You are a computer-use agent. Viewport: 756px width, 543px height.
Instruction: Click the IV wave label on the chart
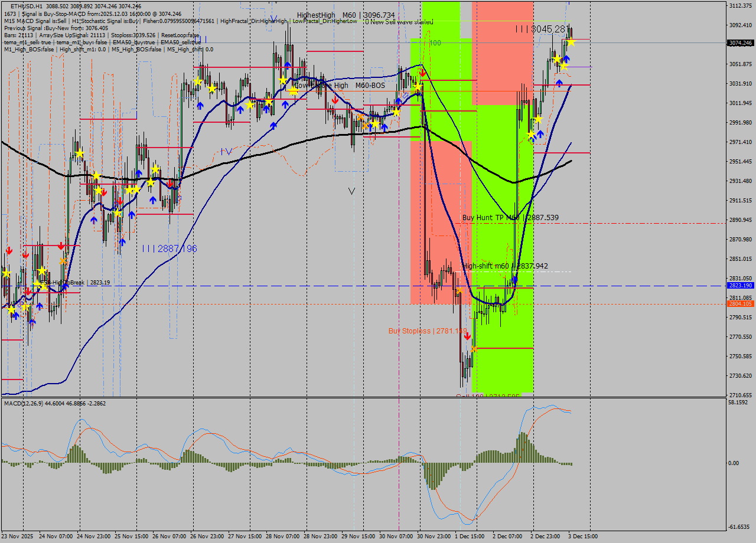(x=226, y=152)
